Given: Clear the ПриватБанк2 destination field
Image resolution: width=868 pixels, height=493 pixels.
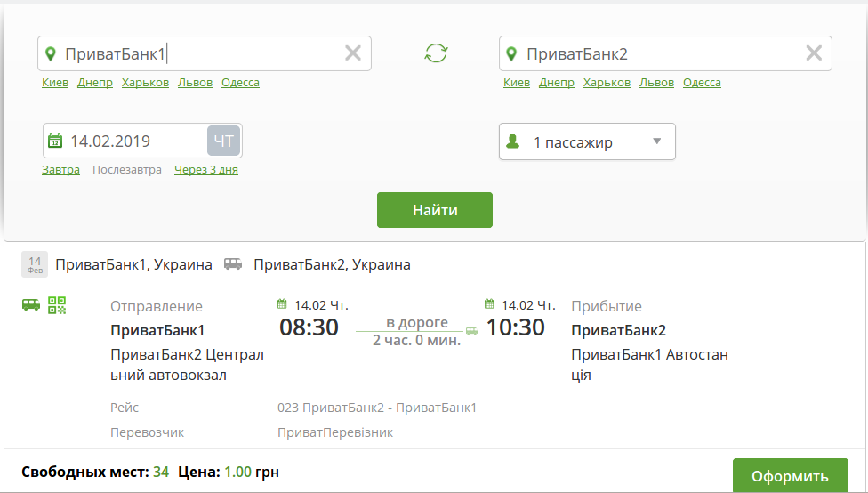Looking at the screenshot, I should [x=814, y=53].
